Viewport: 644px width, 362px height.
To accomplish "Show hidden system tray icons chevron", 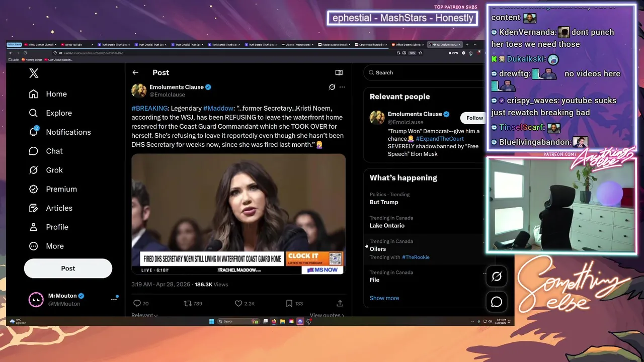I will (472, 321).
